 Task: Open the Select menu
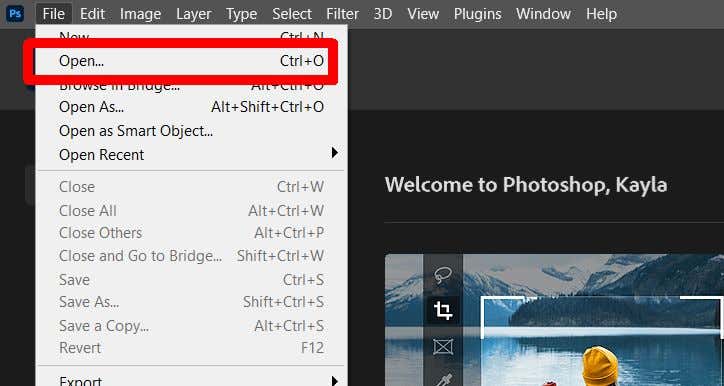click(292, 14)
